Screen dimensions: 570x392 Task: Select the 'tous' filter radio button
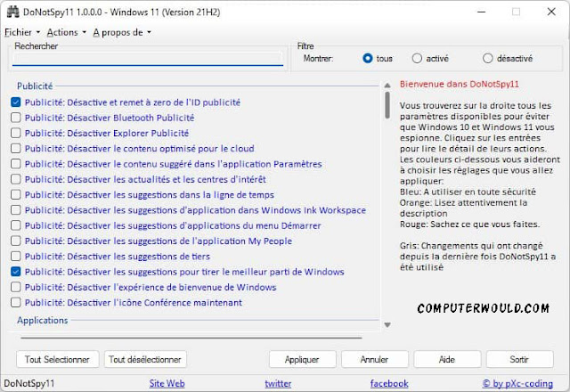[368, 58]
